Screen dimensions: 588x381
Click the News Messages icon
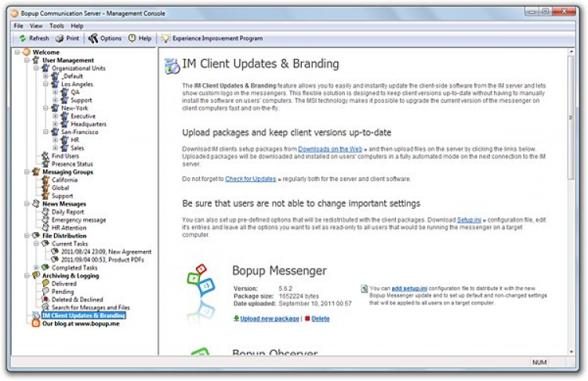pos(36,204)
